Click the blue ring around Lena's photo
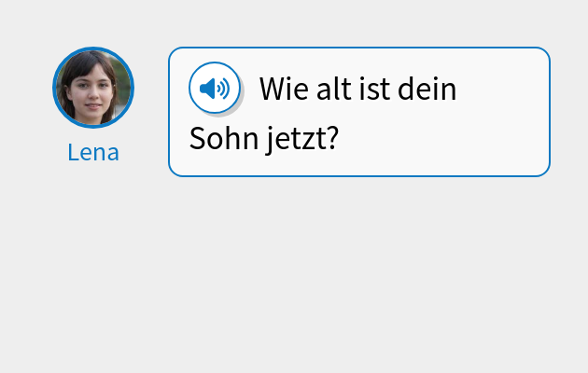This screenshot has width=588, height=373. [x=93, y=48]
